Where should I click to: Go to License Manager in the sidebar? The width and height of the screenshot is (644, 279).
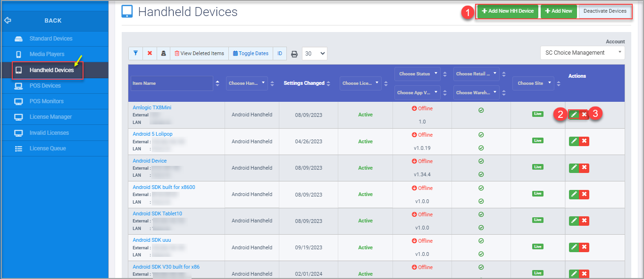coord(50,117)
